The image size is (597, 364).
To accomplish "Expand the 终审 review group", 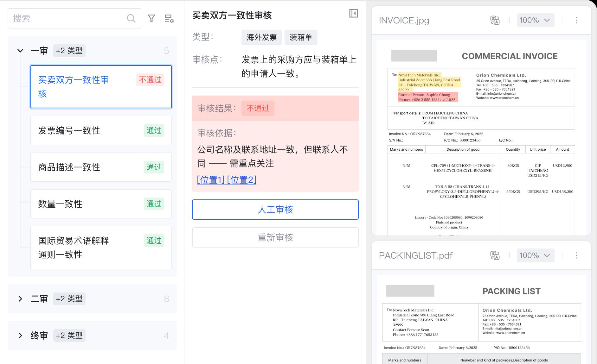I will [x=20, y=336].
